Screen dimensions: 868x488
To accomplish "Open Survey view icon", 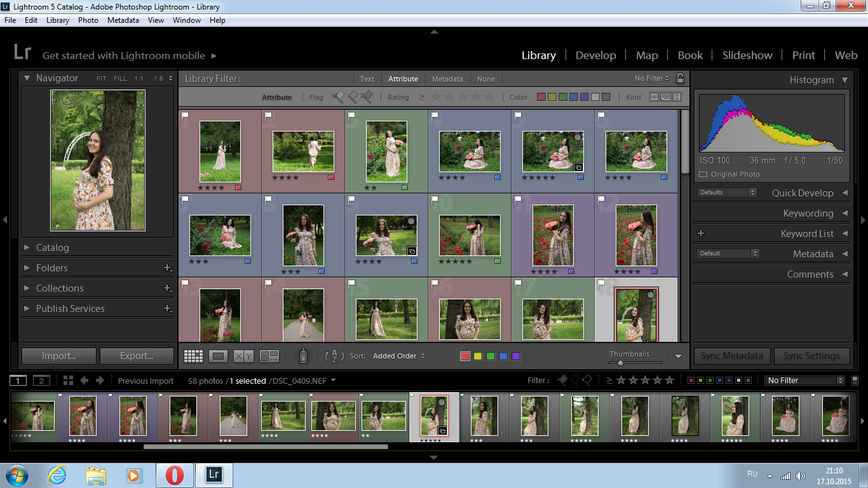I will [269, 356].
